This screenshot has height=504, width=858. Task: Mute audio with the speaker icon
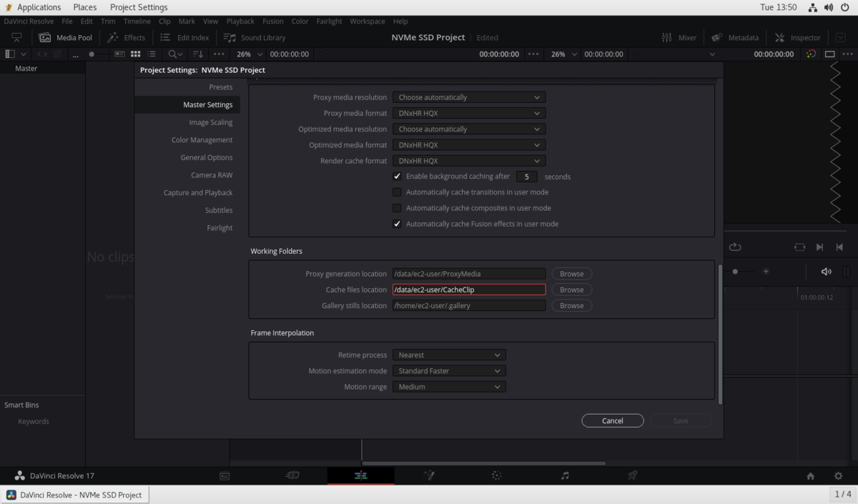(826, 272)
